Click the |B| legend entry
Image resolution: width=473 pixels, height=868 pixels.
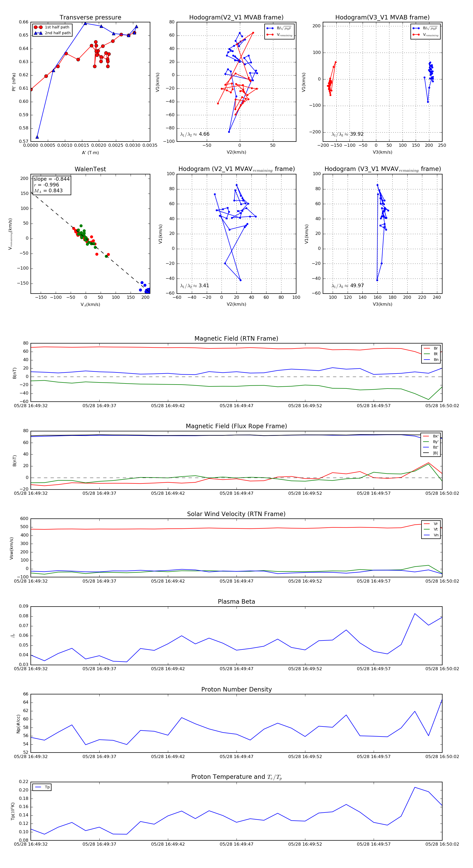click(x=431, y=453)
